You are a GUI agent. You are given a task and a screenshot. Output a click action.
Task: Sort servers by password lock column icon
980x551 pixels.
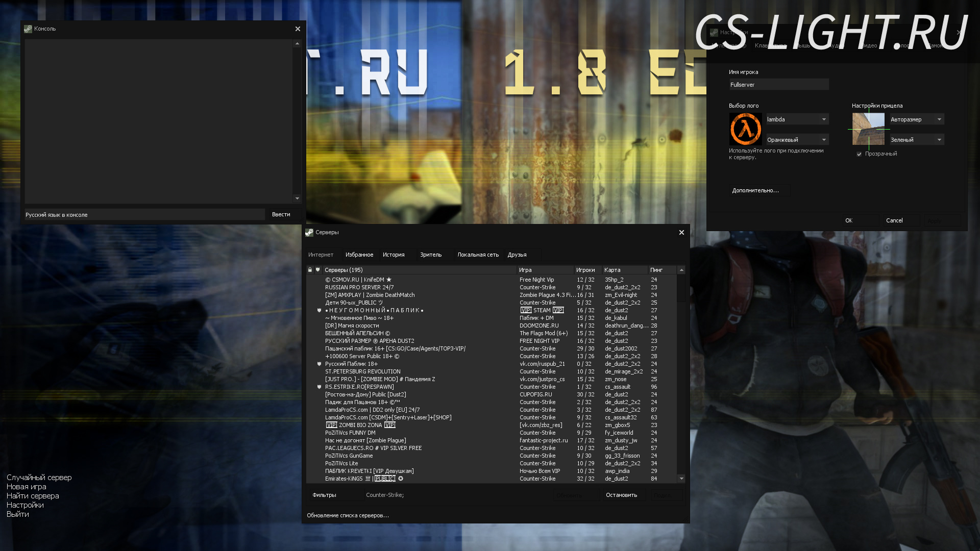click(x=310, y=270)
